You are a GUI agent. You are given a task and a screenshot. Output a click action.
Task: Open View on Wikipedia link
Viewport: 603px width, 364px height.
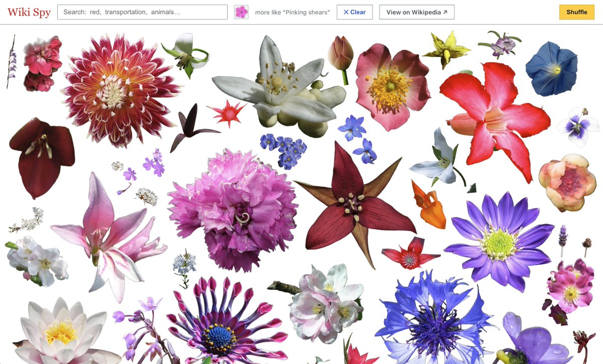pos(417,12)
